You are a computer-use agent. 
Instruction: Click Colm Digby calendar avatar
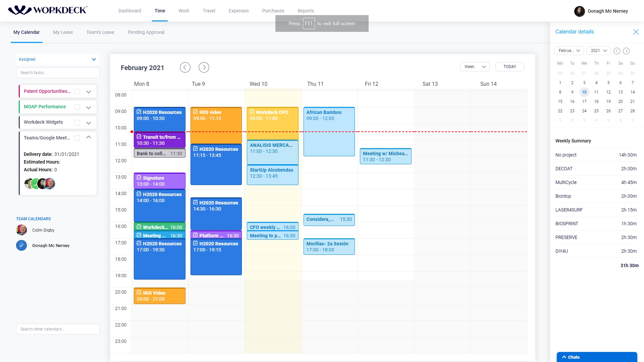(x=21, y=230)
